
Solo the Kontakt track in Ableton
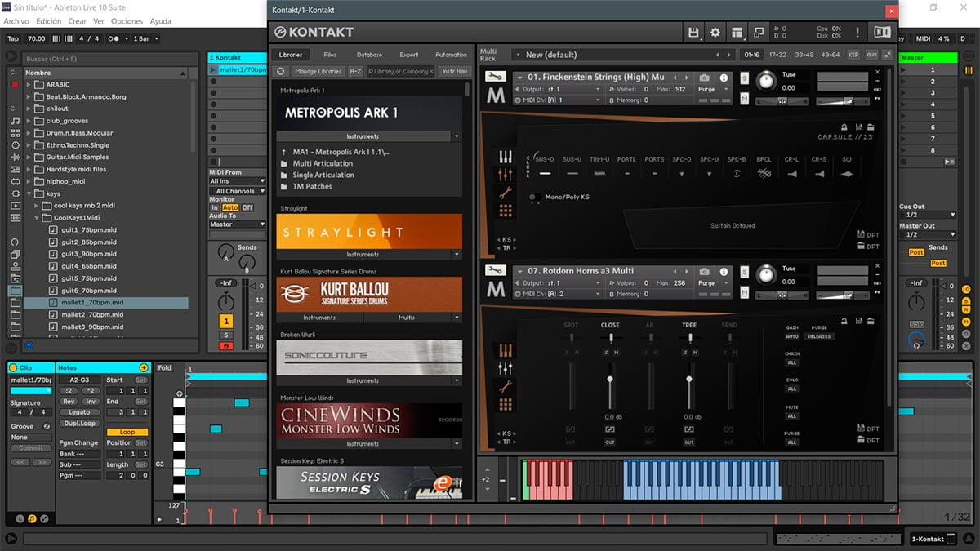[226, 335]
